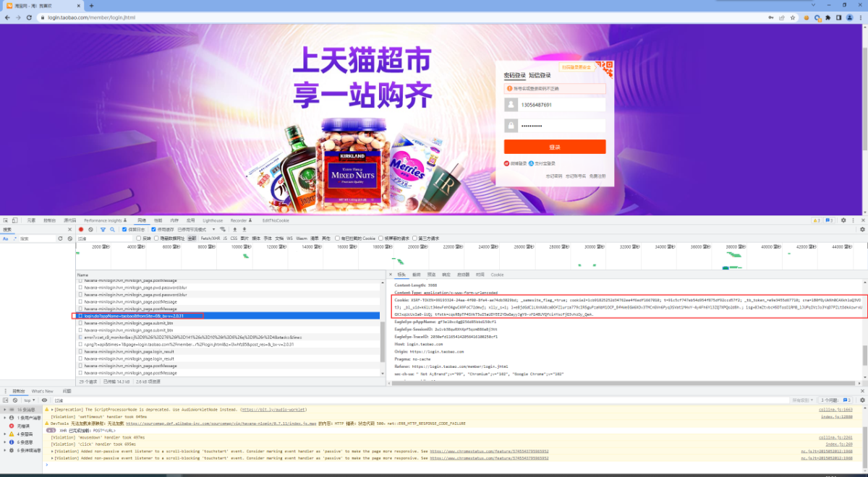Open the index.js:12880 source link
This screenshot has height=477, width=868.
836,417
